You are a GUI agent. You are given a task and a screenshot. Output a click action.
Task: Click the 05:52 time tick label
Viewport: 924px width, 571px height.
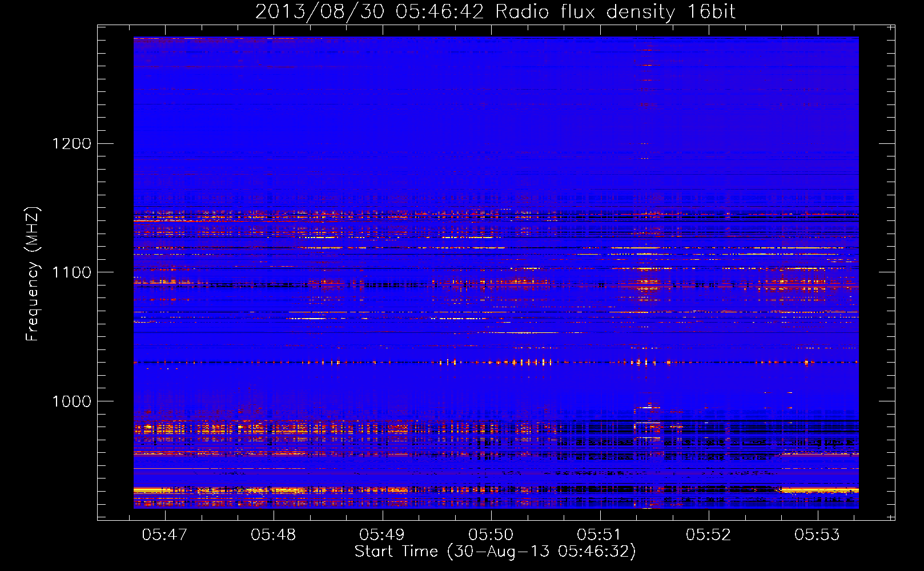709,535
